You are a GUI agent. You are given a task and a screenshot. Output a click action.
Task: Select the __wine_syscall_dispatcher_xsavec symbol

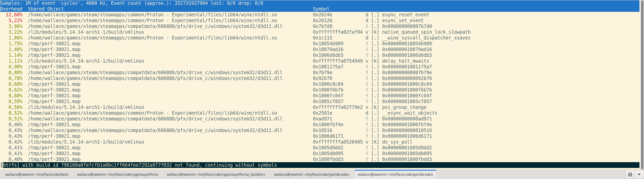coord(426,38)
